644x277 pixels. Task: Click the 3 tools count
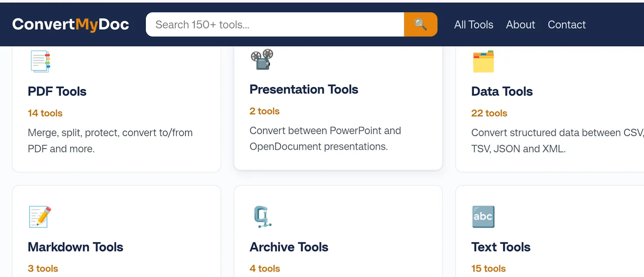pos(43,269)
